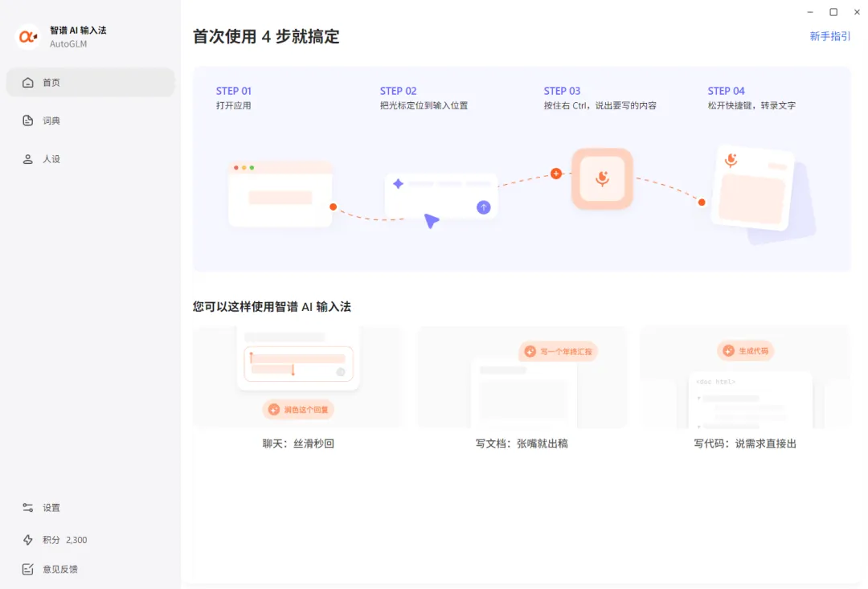Click the dictionary icon beside 词典
This screenshot has height=589, width=868.
[27, 121]
